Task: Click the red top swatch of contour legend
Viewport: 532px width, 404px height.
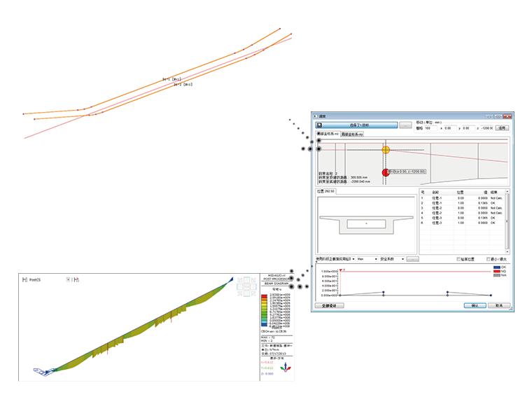Action: (x=264, y=296)
